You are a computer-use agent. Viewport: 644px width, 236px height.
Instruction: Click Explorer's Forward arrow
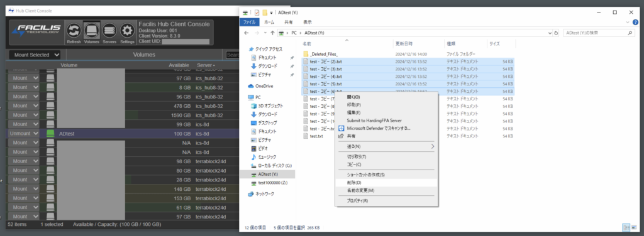point(257,33)
